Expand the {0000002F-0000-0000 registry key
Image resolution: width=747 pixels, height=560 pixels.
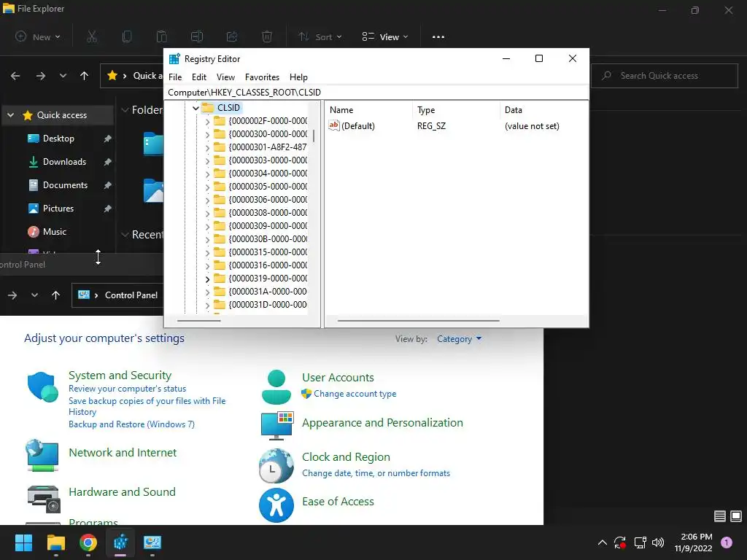pyautogui.click(x=207, y=122)
